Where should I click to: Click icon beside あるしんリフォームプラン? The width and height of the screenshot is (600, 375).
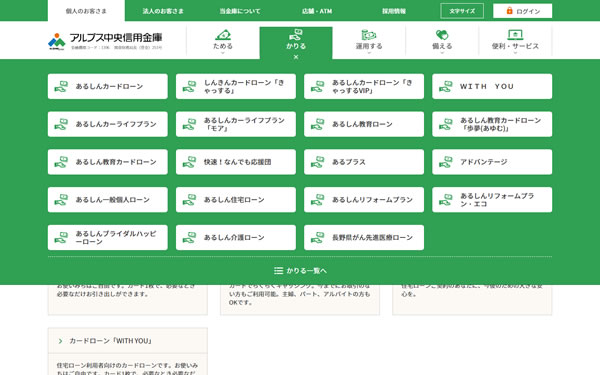pyautogui.click(x=318, y=200)
